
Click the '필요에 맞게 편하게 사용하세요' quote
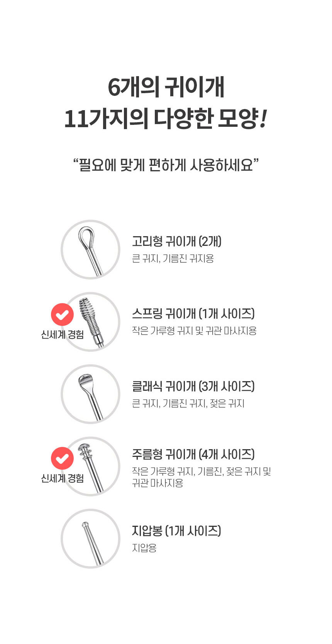tap(166, 165)
